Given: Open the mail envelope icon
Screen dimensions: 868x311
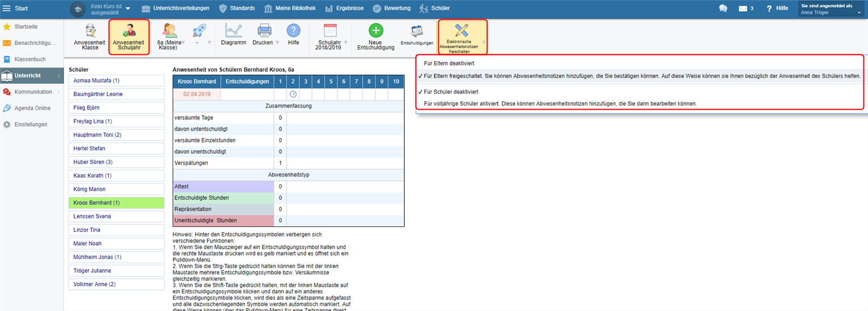Looking at the screenshot, I should [743, 8].
